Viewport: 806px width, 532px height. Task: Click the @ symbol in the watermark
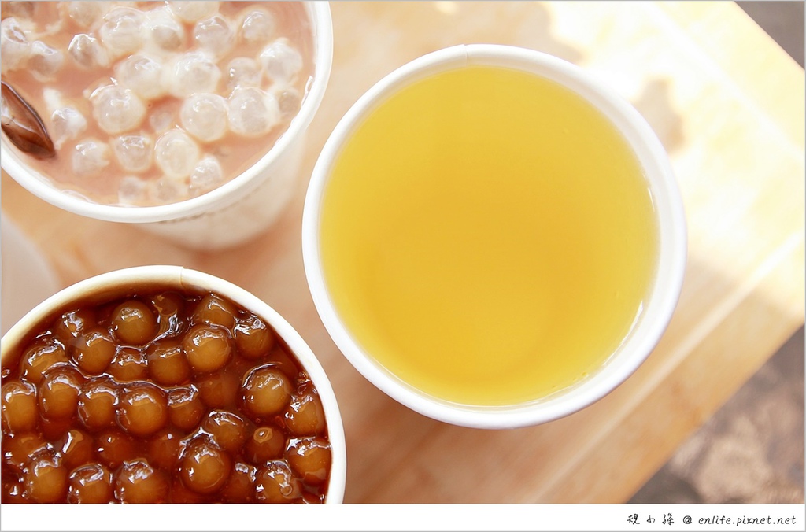point(686,519)
